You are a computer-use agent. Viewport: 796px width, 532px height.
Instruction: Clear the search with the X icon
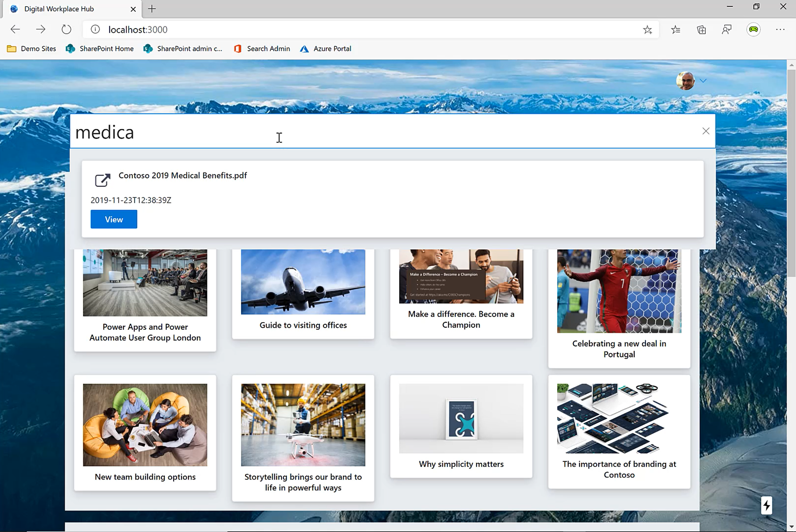pyautogui.click(x=706, y=131)
